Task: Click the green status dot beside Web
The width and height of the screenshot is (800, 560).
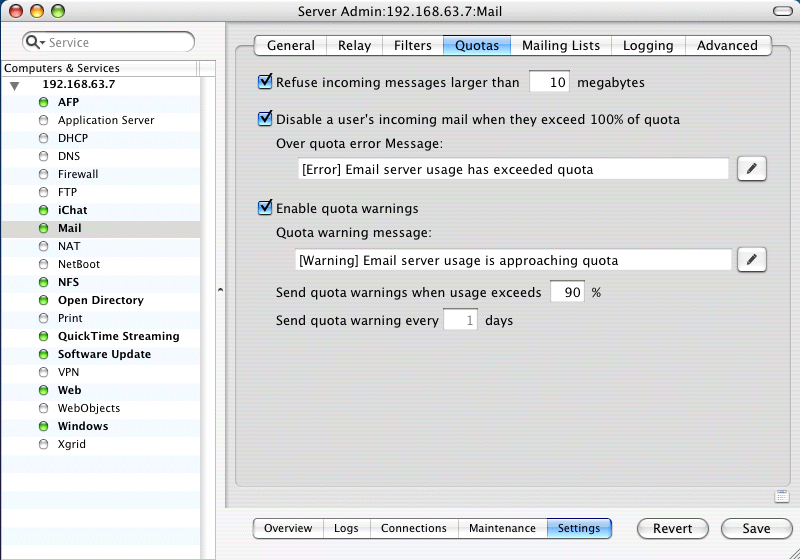Action: coord(43,390)
